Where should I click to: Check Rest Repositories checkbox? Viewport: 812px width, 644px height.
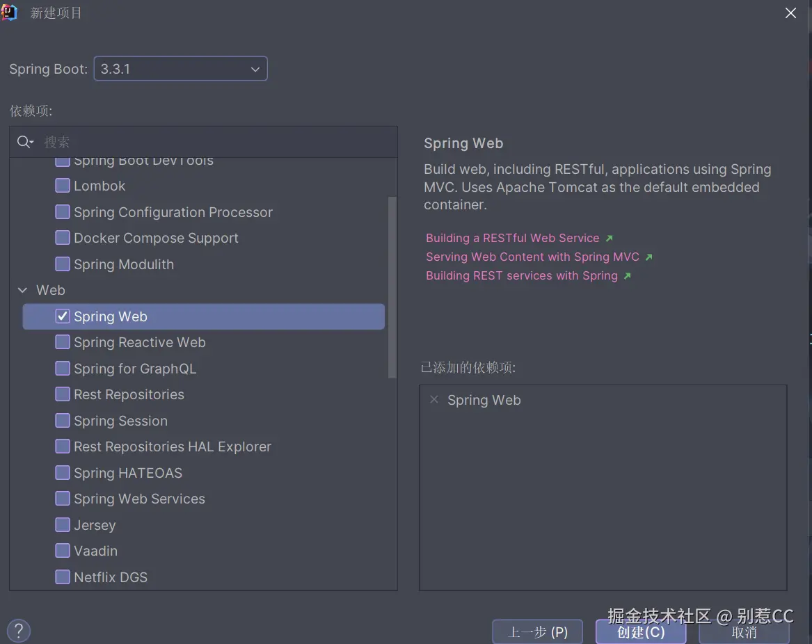click(x=62, y=394)
